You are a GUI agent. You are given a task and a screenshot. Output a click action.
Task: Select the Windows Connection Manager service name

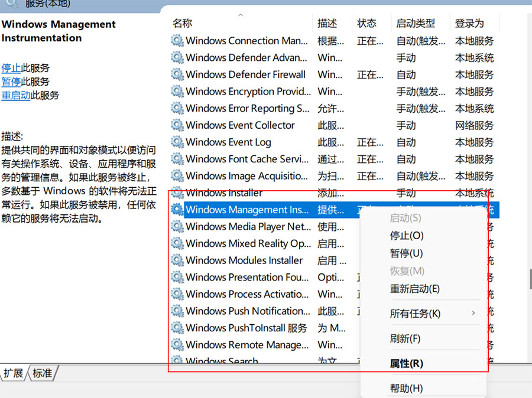(x=246, y=40)
